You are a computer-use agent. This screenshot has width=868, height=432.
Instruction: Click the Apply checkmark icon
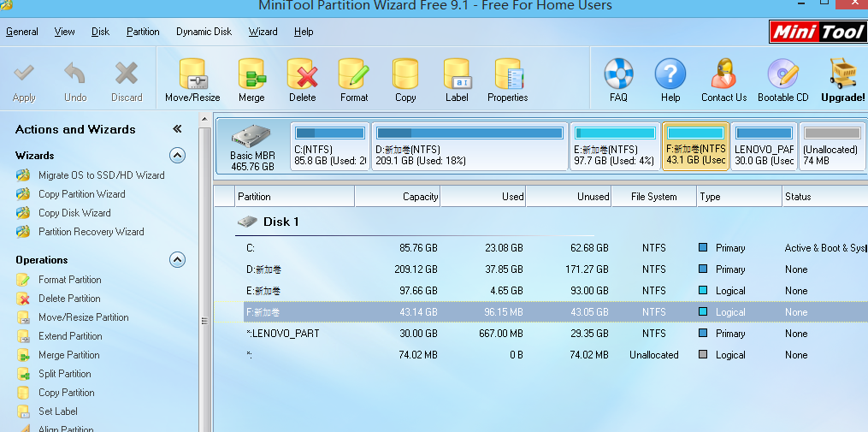click(24, 74)
